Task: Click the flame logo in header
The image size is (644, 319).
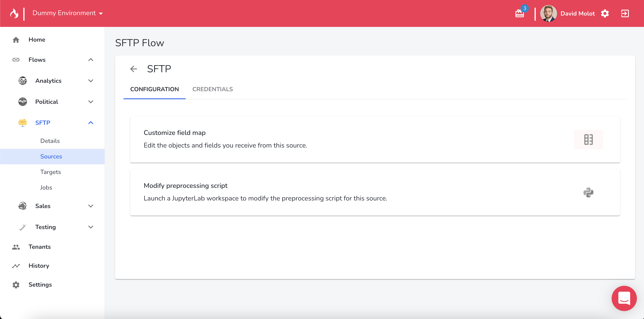Action: point(14,13)
